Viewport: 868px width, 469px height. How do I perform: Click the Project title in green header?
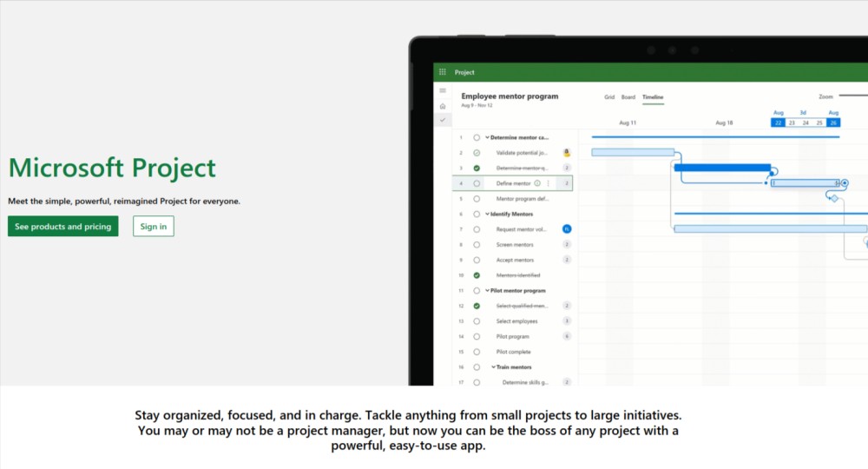tap(464, 72)
